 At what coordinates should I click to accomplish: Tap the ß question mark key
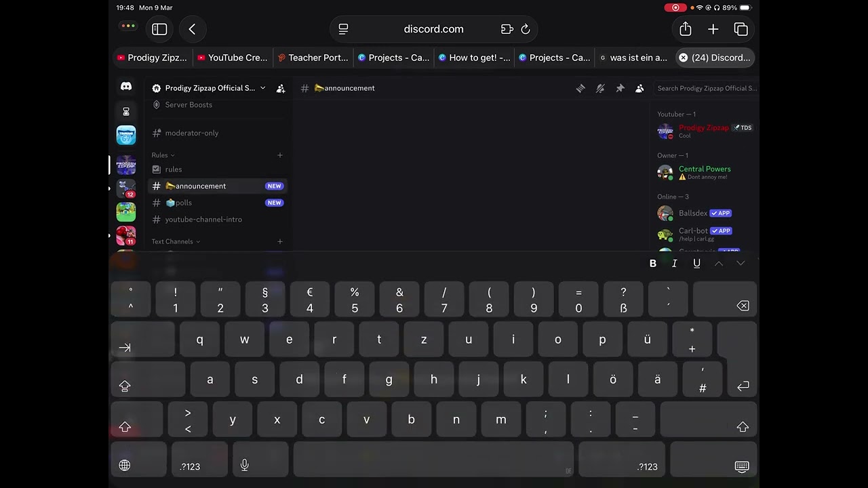coord(623,300)
